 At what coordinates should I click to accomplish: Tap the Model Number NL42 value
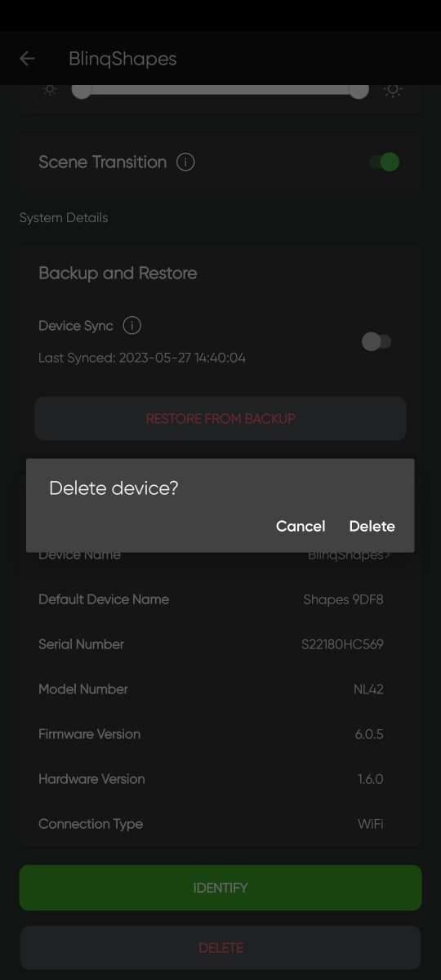[368, 689]
